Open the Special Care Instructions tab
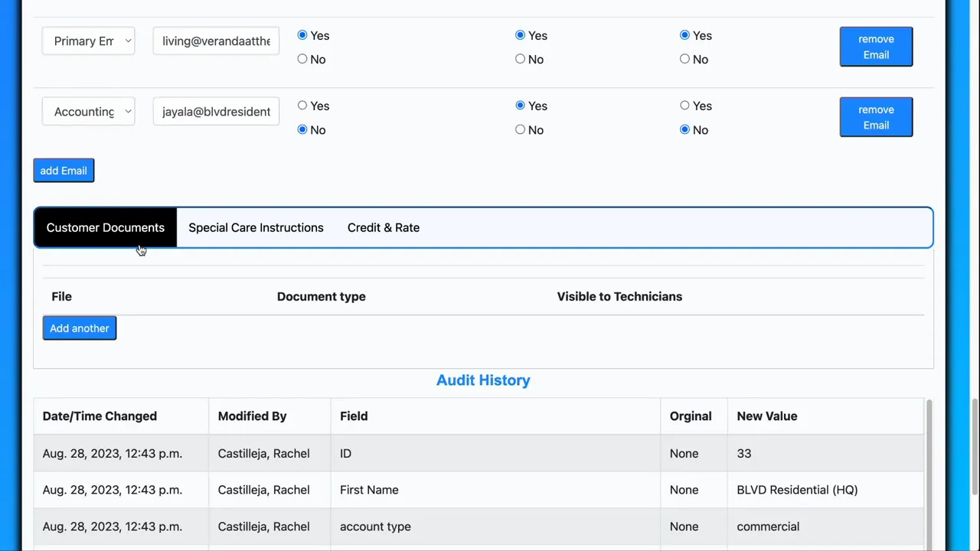 (256, 227)
